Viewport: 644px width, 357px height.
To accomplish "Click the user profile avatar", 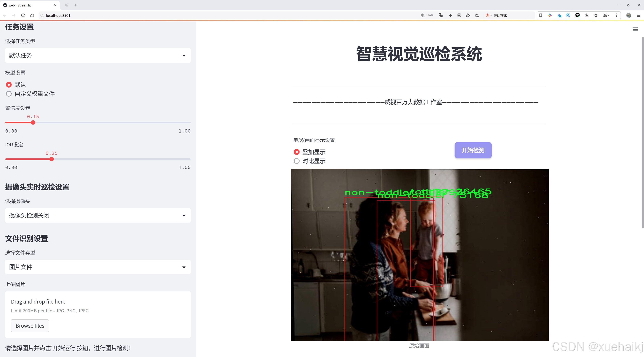I will (628, 15).
